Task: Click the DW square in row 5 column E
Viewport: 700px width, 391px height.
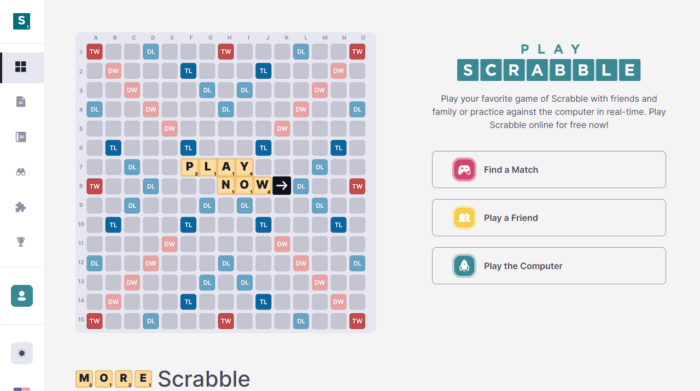Action: point(170,129)
